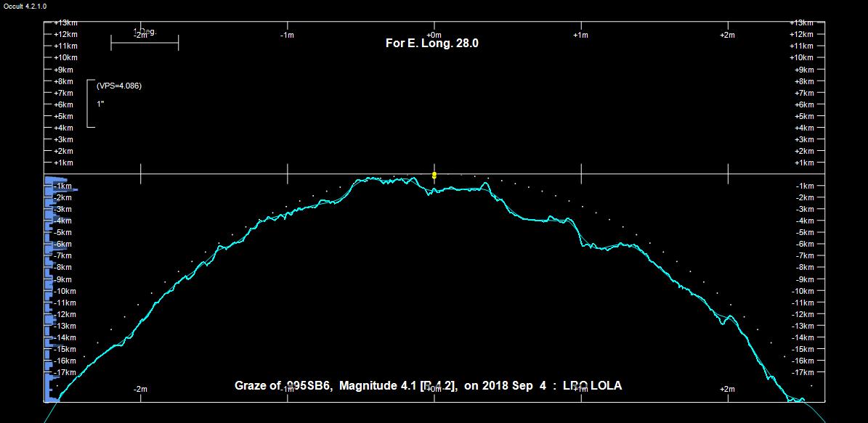
Task: Click the -17km label on right axis
Action: 803,372
